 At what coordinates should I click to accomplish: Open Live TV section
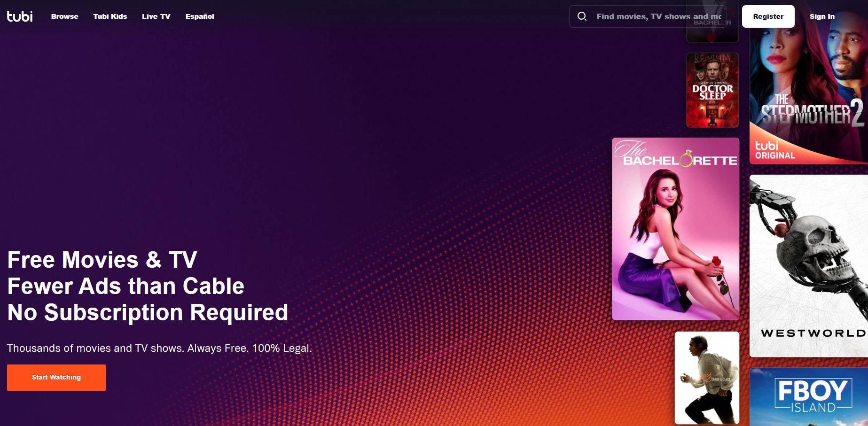point(156,16)
